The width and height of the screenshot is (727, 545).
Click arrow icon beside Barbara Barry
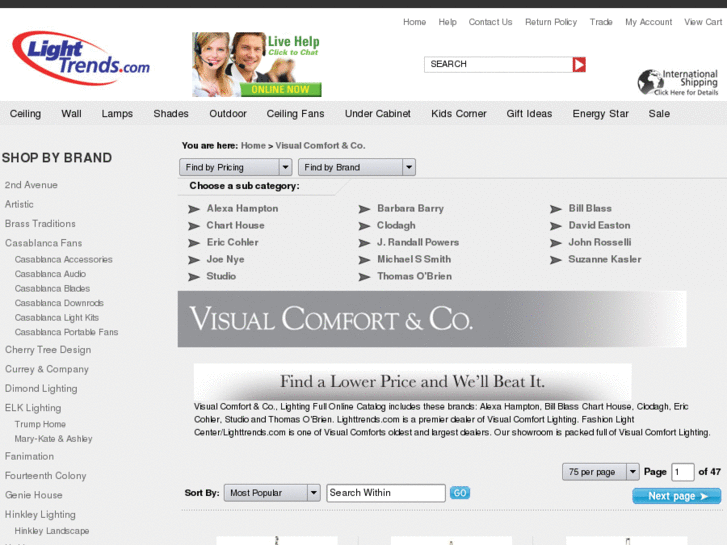point(364,209)
